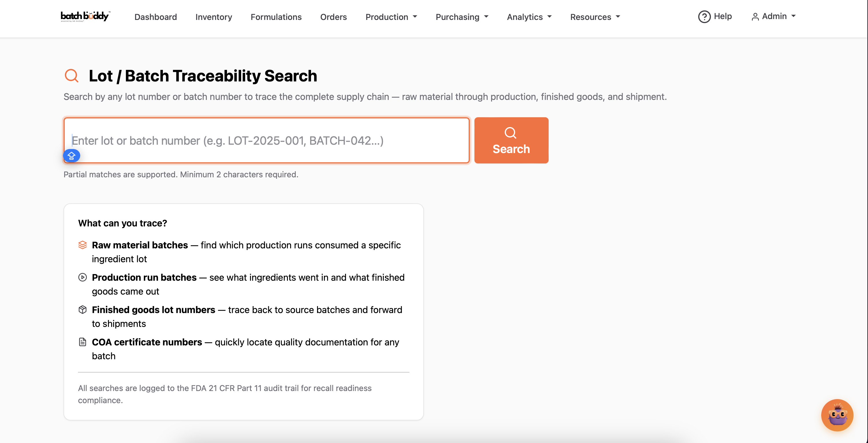
Task: Expand the Admin account dropdown
Action: (774, 16)
